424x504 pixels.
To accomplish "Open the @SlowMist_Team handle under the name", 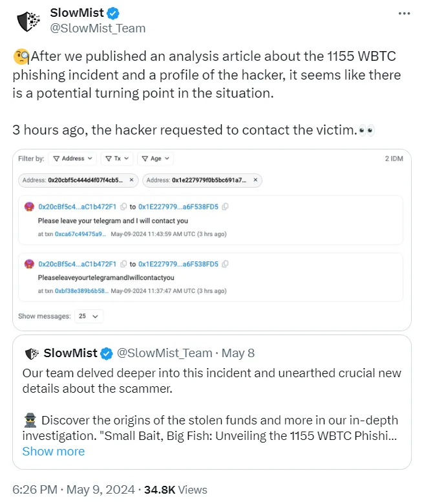I will click(x=97, y=28).
